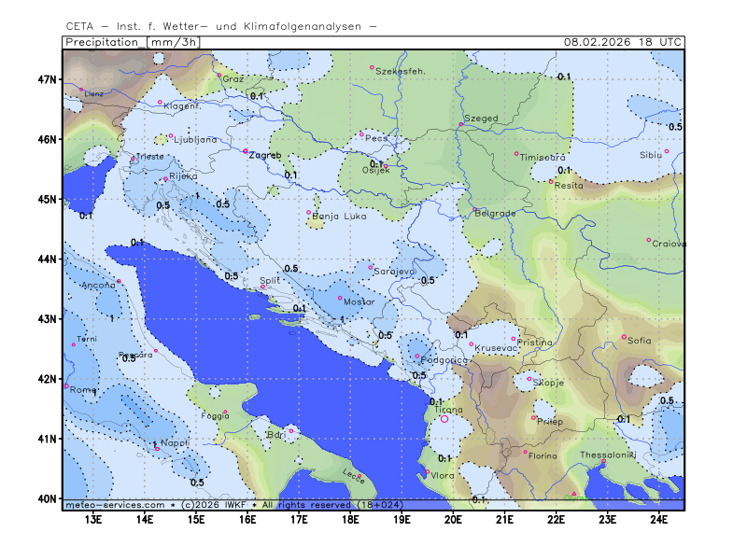Viewport: 747px width, 560px height.
Task: Click the large Tirana marker circle
Action: [444, 419]
